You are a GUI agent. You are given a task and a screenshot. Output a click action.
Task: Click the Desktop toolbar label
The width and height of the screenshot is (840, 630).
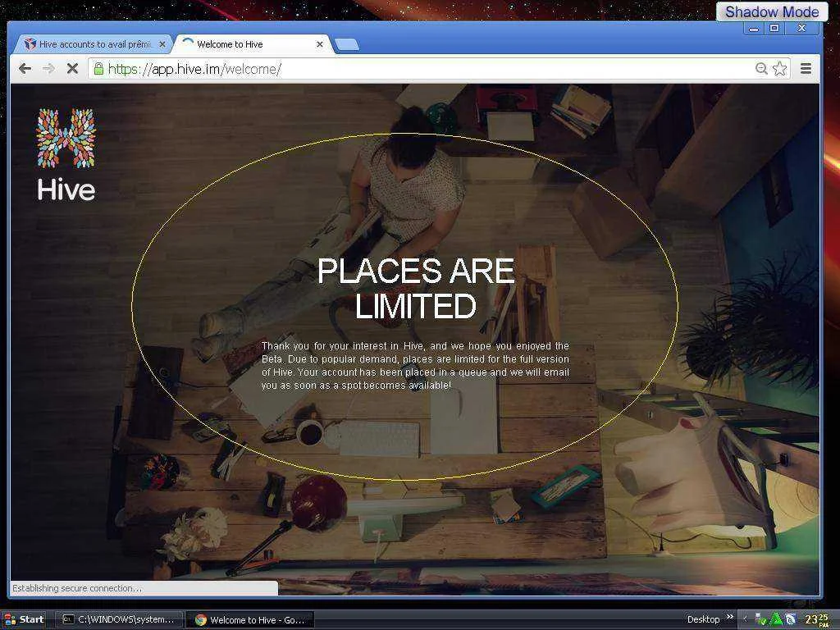(703, 619)
